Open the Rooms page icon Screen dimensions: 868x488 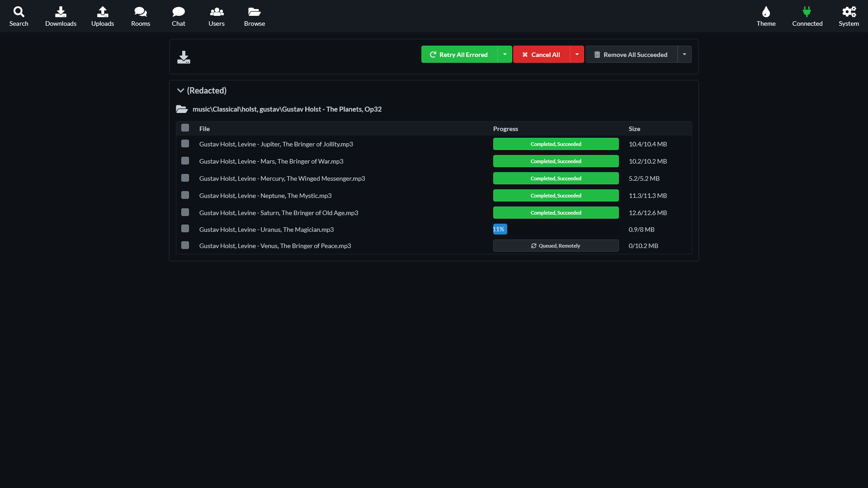(x=141, y=12)
